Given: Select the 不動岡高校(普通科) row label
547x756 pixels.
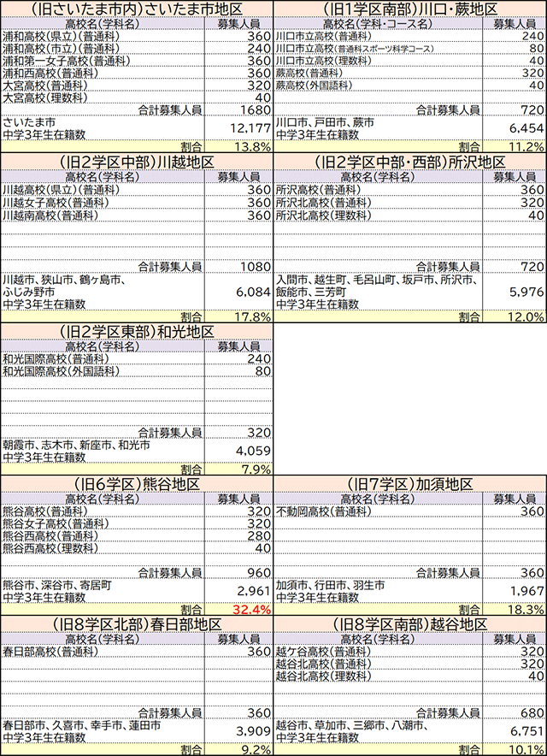Looking at the screenshot, I should point(326,511).
